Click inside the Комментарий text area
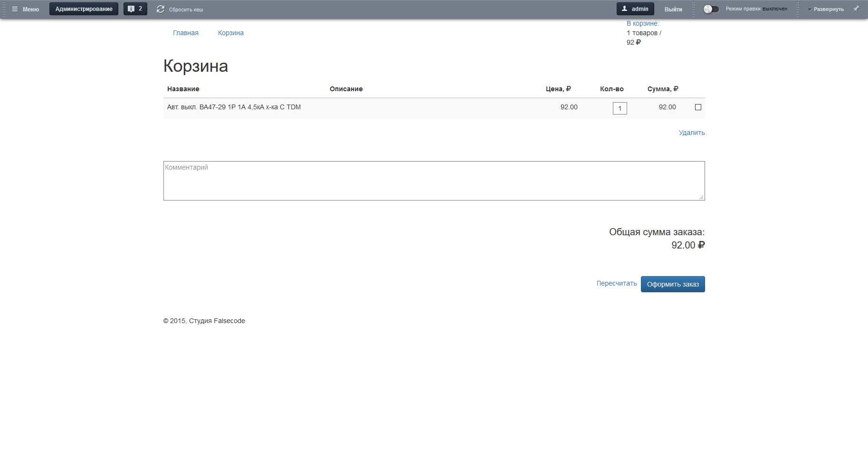Image resolution: width=868 pixels, height=469 pixels. click(434, 181)
